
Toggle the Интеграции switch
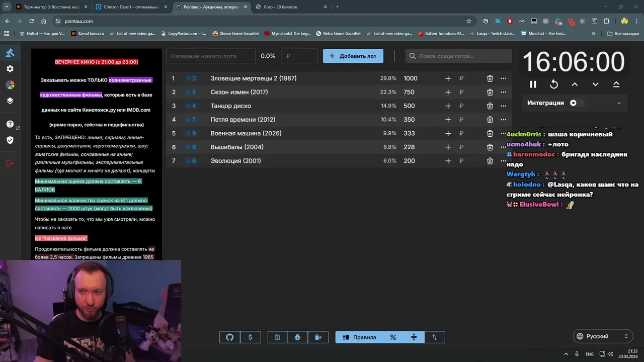click(x=577, y=103)
